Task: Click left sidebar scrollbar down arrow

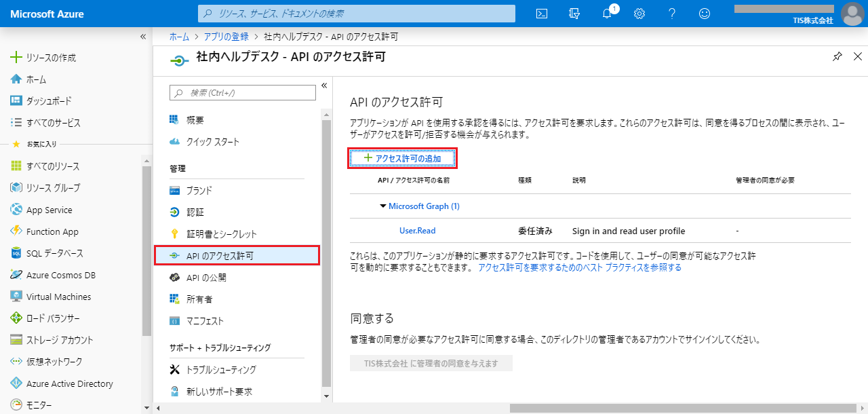Action: coord(146,408)
